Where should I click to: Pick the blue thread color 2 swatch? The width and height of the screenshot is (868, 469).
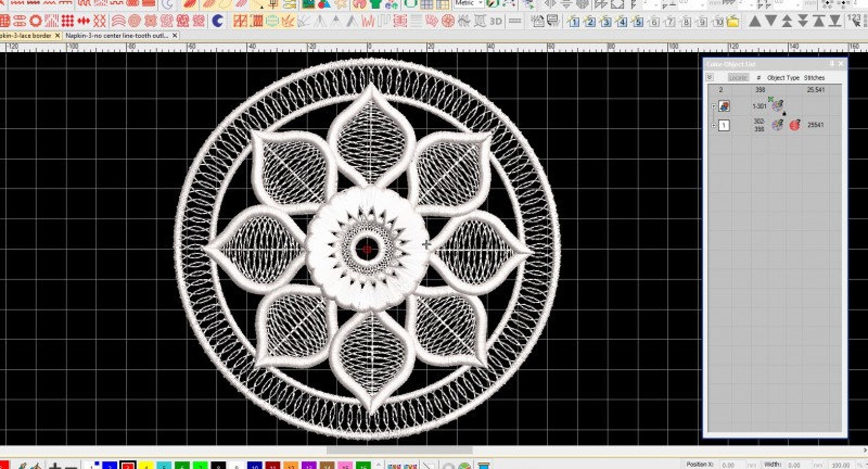(x=110, y=466)
